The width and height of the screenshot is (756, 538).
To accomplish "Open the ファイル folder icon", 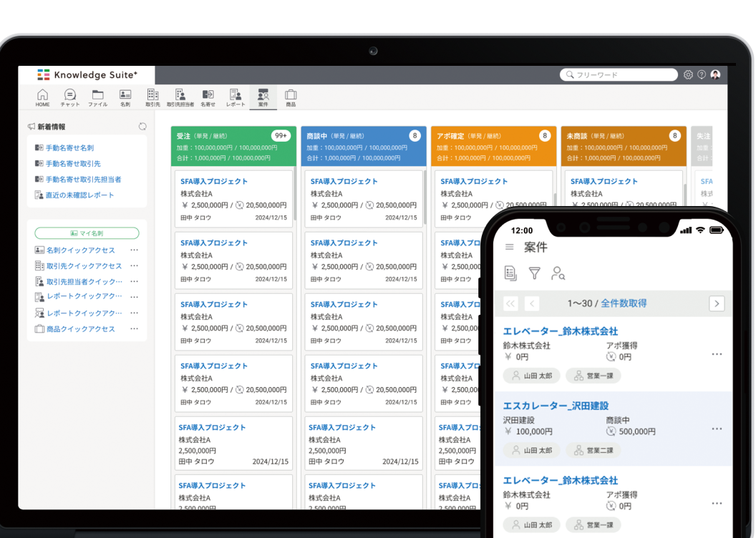I will coord(98,98).
